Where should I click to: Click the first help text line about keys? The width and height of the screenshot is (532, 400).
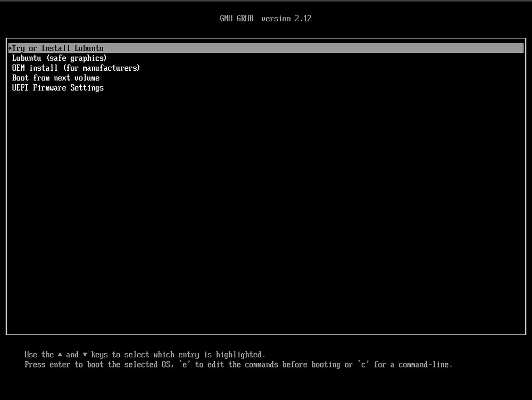pyautogui.click(x=145, y=354)
